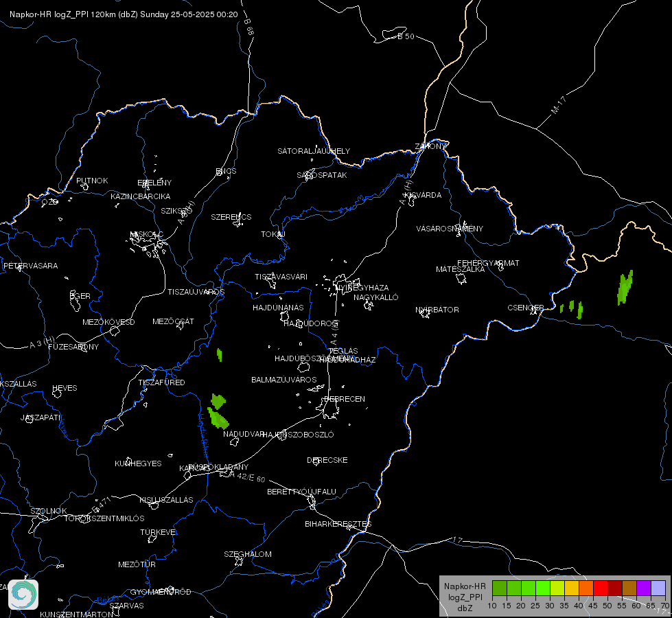Click the BALMAZÚJVÁROS label

283,380
